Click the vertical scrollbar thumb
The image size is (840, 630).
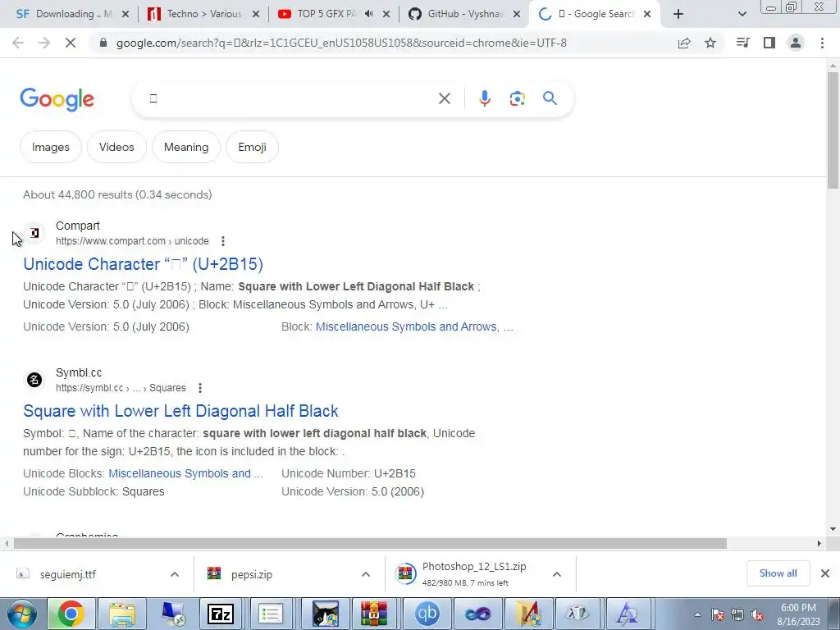[x=833, y=130]
